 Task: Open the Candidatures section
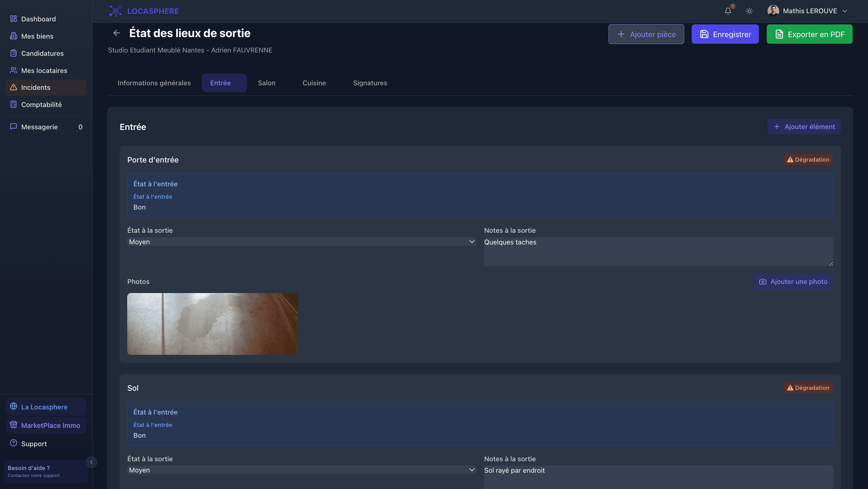[42, 53]
